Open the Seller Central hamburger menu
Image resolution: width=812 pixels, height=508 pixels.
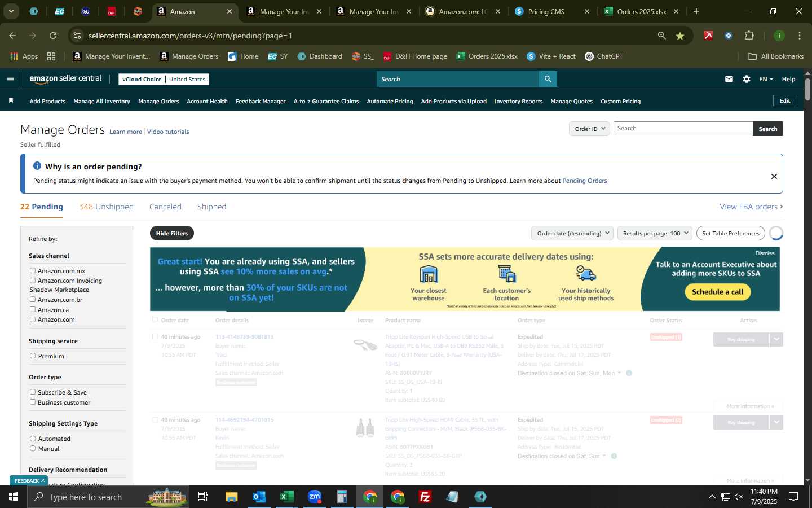click(11, 79)
